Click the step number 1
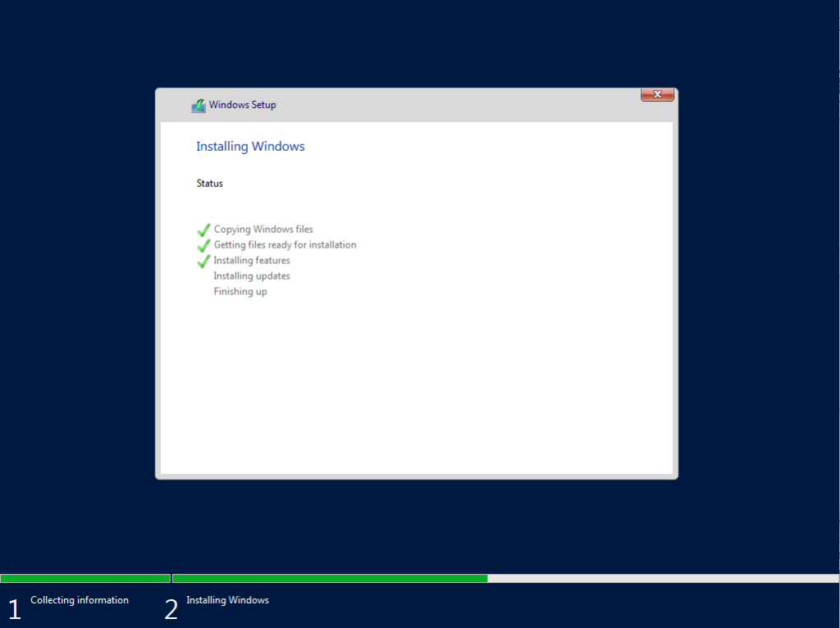The width and height of the screenshot is (840, 628). coord(15,609)
